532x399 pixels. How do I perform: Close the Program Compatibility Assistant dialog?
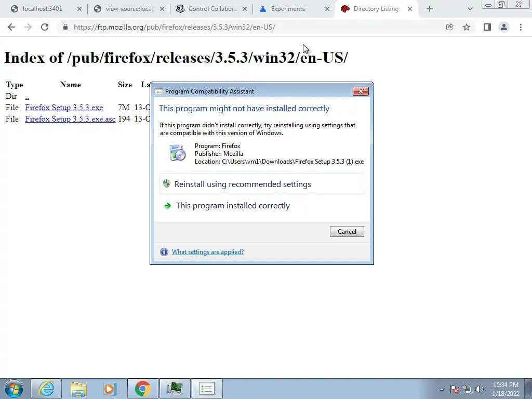[361, 91]
